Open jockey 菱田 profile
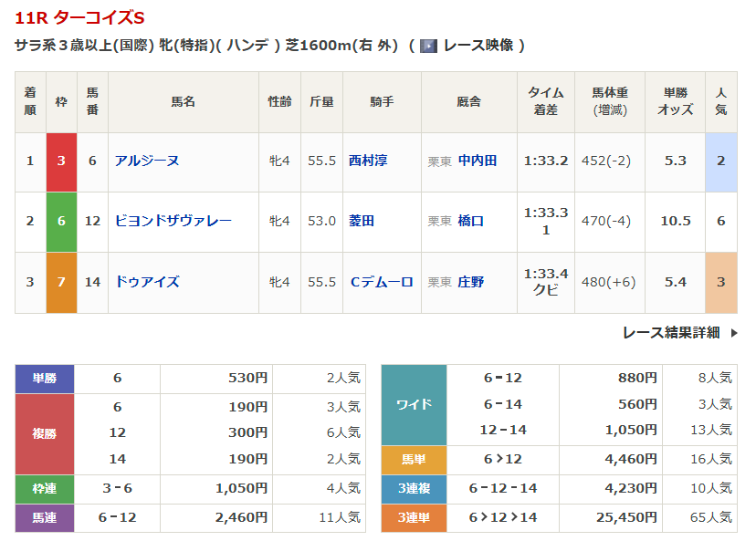756x541 pixels. click(362, 221)
